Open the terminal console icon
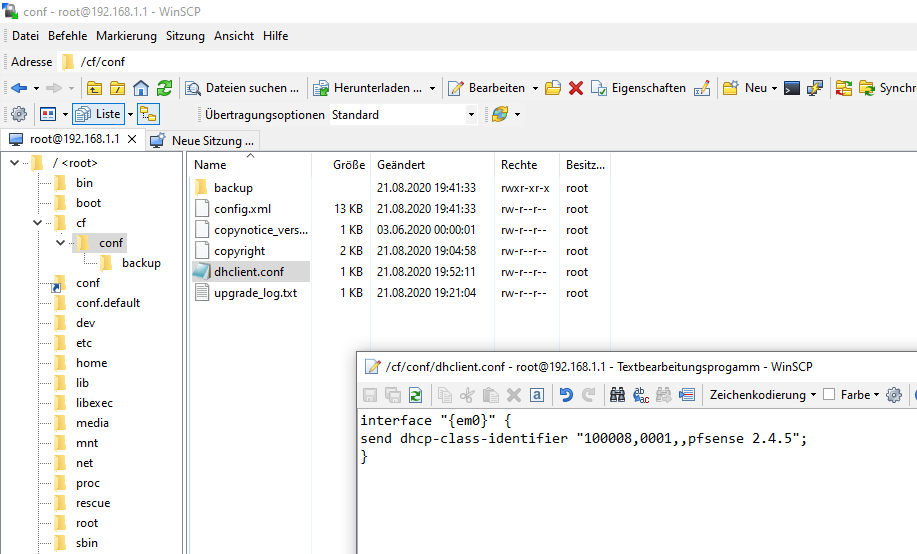Screen dimensions: 917x554 coord(792,88)
